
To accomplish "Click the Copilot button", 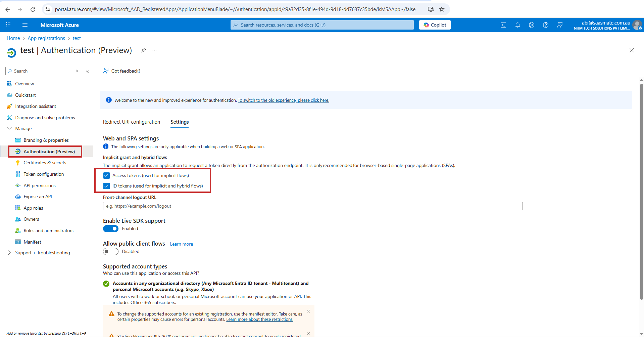I will point(435,25).
